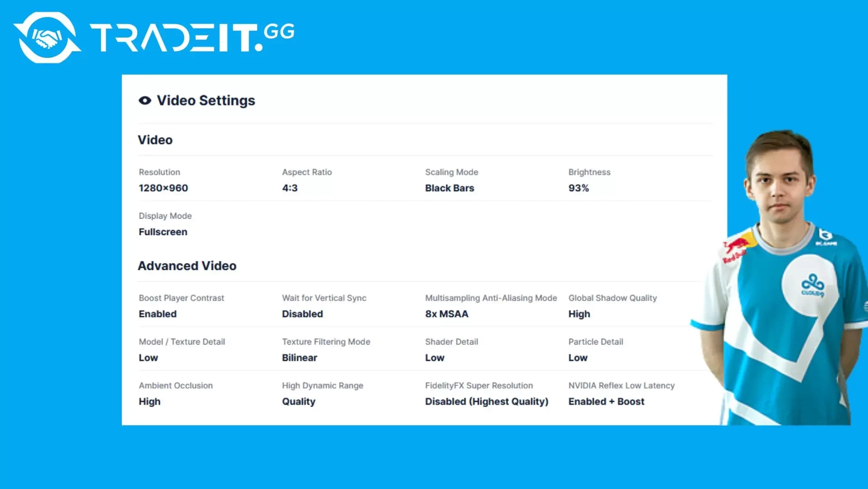
Task: Click the Cloud9 logo on the jersey
Action: (813, 285)
